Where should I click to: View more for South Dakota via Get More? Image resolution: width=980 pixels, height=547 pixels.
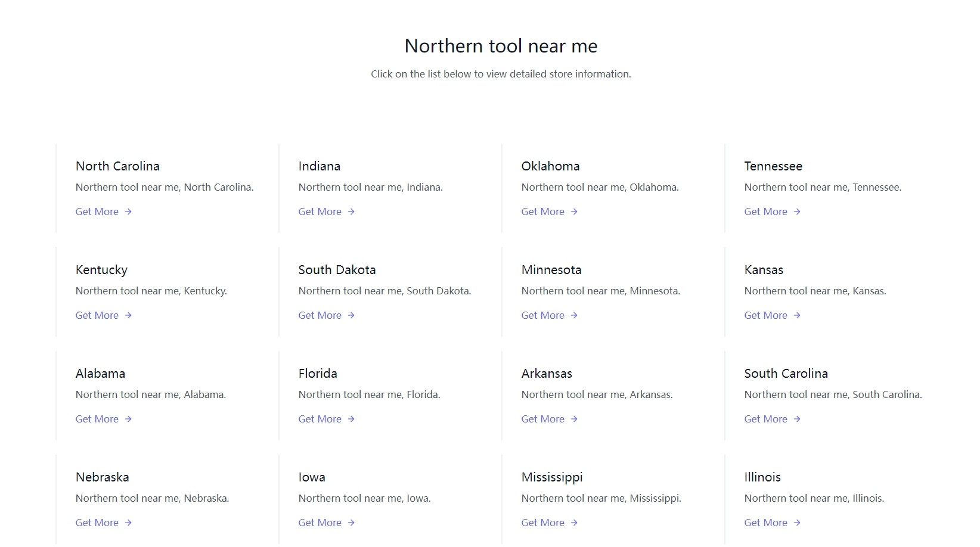point(327,315)
